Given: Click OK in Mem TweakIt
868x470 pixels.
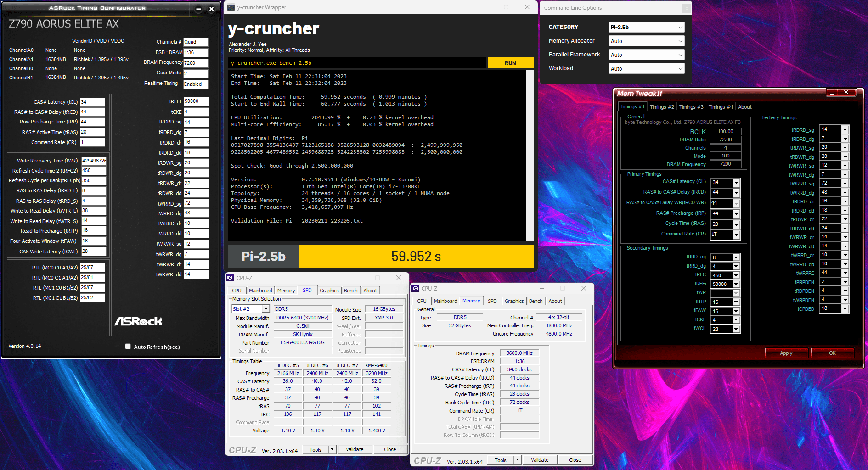Looking at the screenshot, I should click(x=832, y=353).
